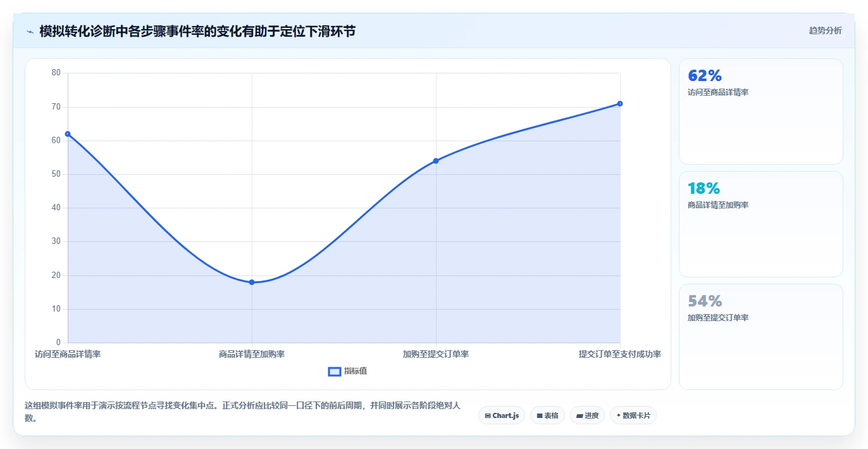868x449 pixels.
Task: Select the 数据卡片 tag chip
Action: tap(633, 415)
